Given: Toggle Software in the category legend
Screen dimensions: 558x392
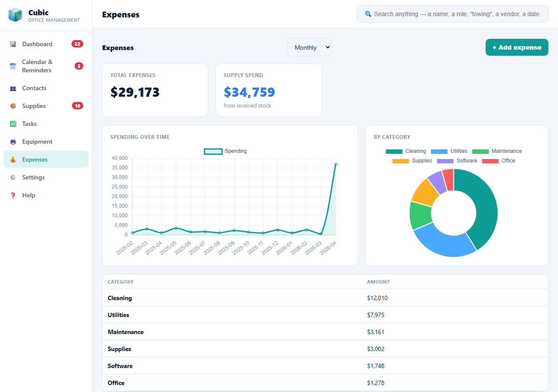Looking at the screenshot, I should point(457,161).
